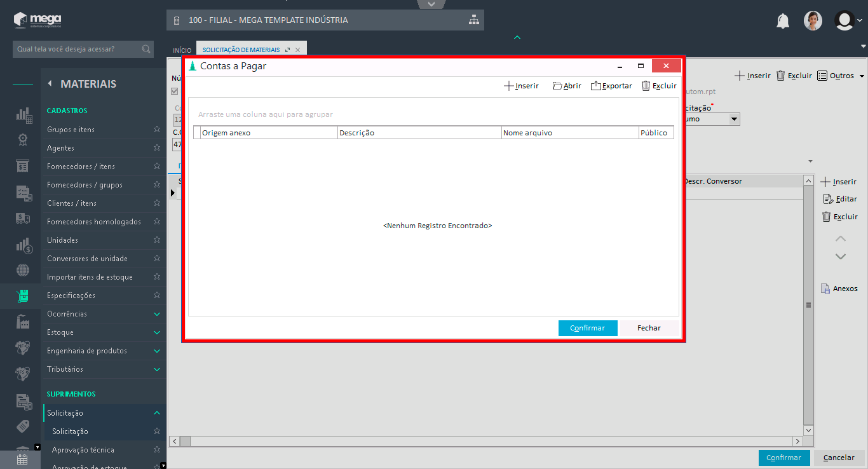Open Anexos attachment icon on right panel

coord(825,289)
